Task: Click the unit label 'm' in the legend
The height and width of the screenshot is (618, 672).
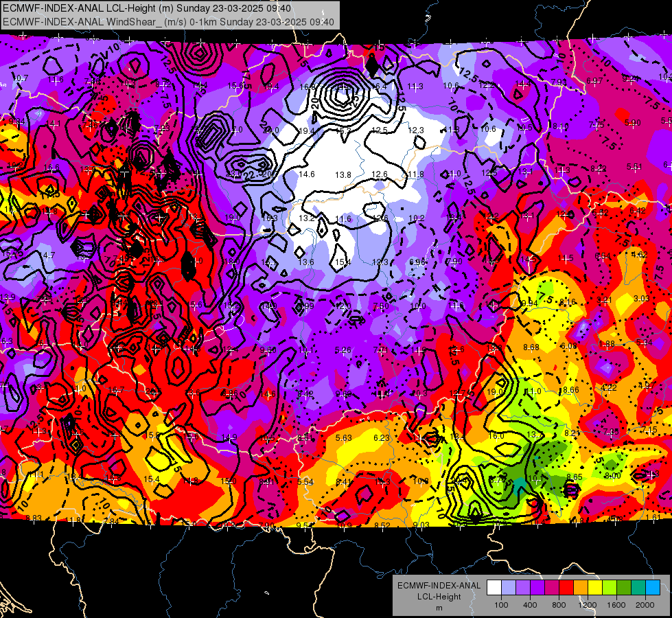Action: point(439,608)
